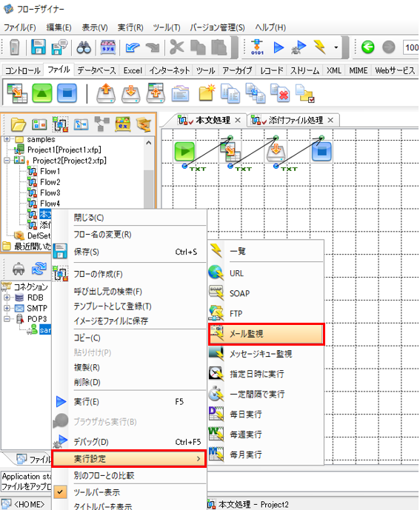The width and height of the screenshot is (420, 510).
Task: Switch to the データベース component tab
Action: [x=97, y=70]
